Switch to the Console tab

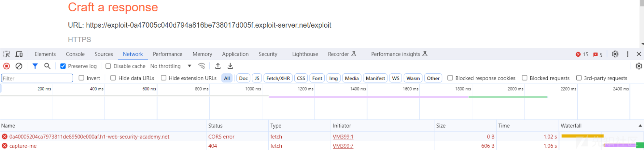[x=75, y=54]
